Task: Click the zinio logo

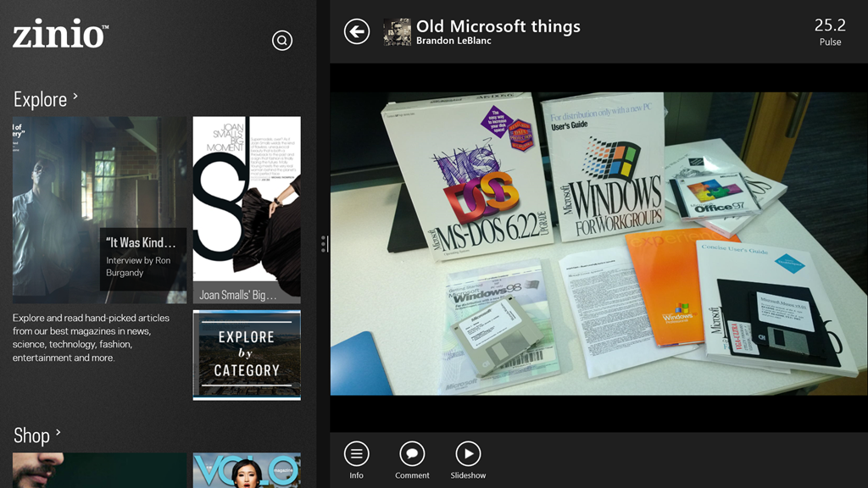Action: (x=61, y=33)
